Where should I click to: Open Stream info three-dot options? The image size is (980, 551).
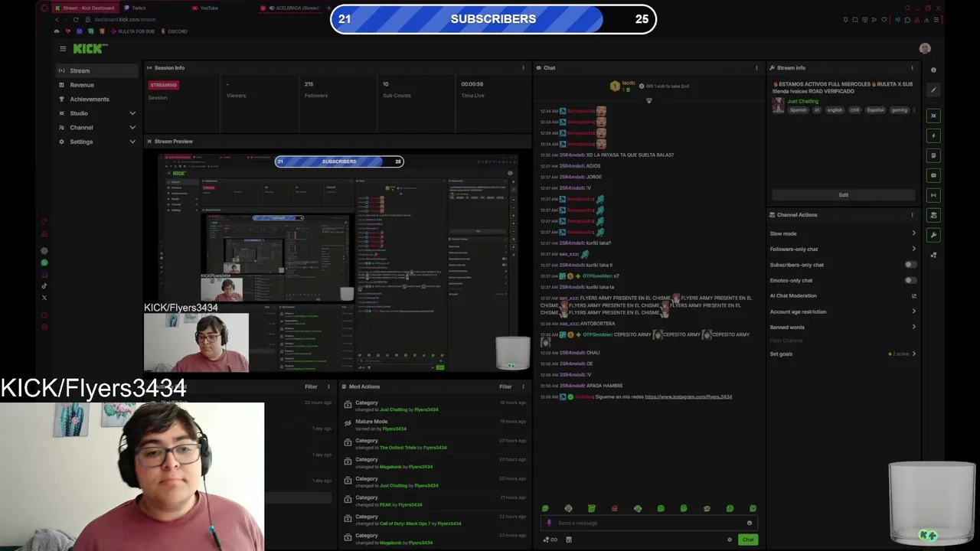pos(912,67)
